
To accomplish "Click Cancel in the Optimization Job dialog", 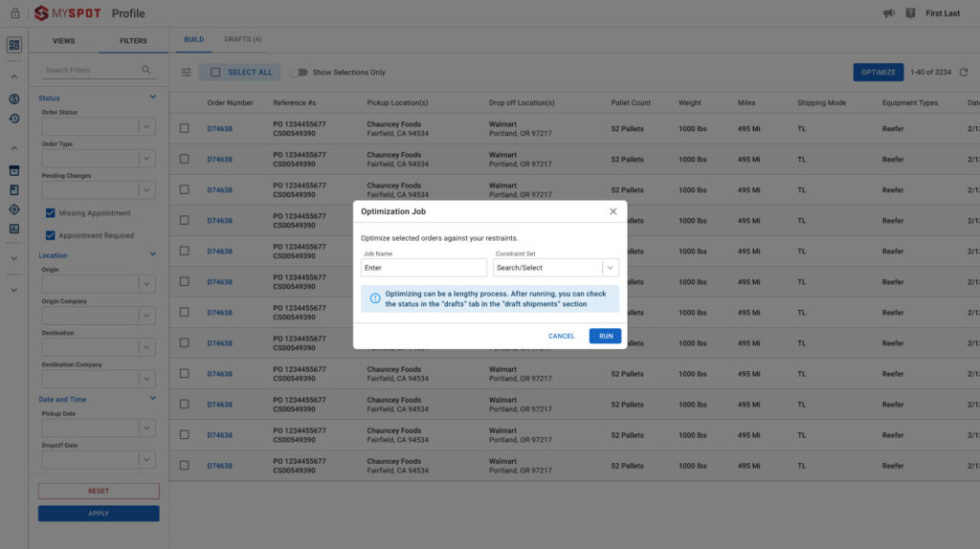I will coord(561,336).
